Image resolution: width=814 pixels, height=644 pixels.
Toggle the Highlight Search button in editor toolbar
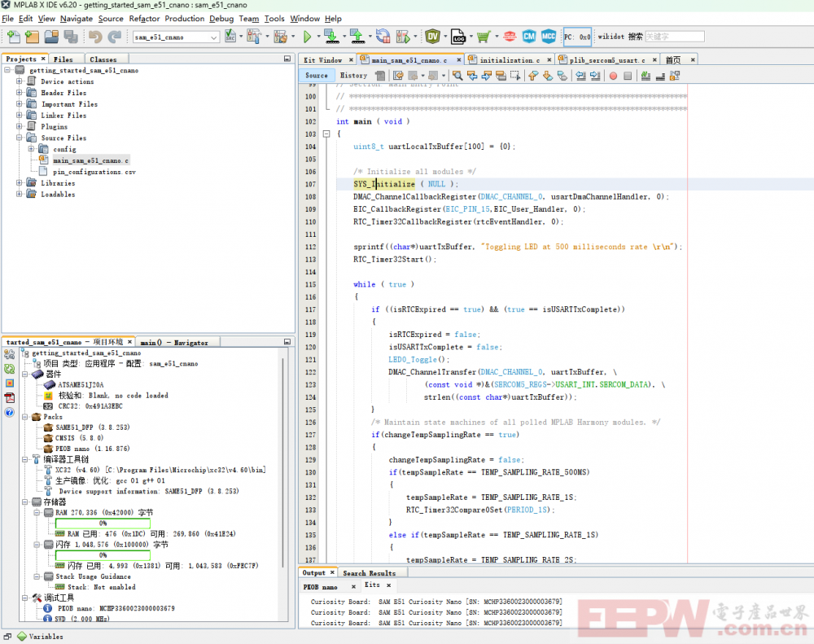501,76
